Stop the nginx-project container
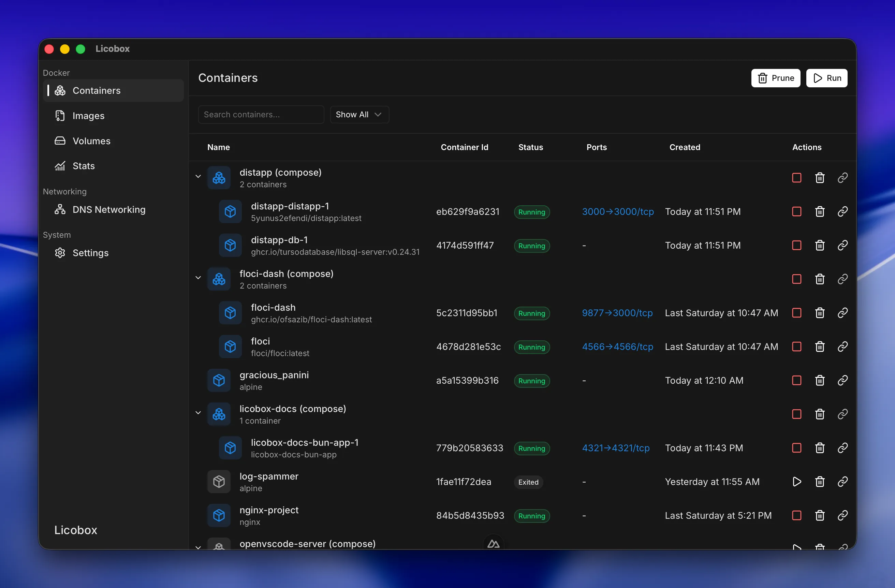This screenshot has height=588, width=895. [x=796, y=515]
